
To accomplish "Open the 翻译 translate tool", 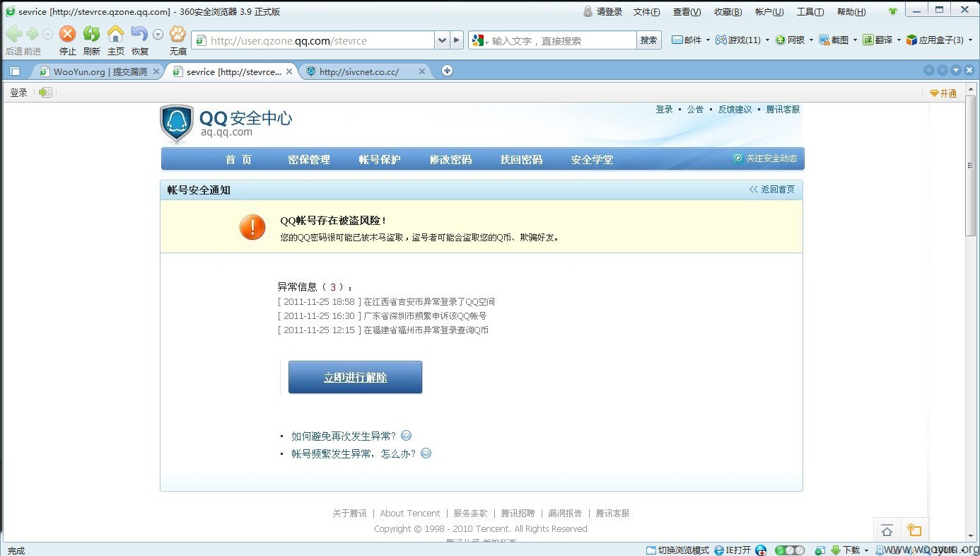I will [877, 40].
